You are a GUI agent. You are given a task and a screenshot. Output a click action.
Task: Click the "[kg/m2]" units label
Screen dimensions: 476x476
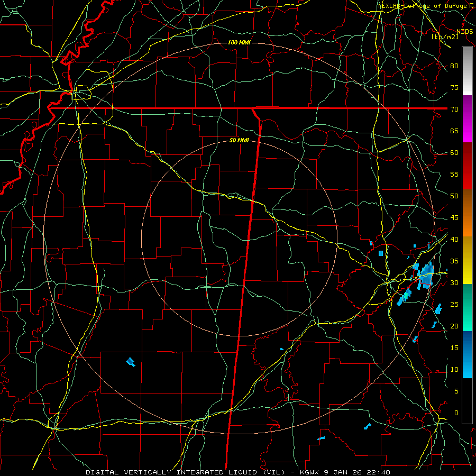point(445,36)
